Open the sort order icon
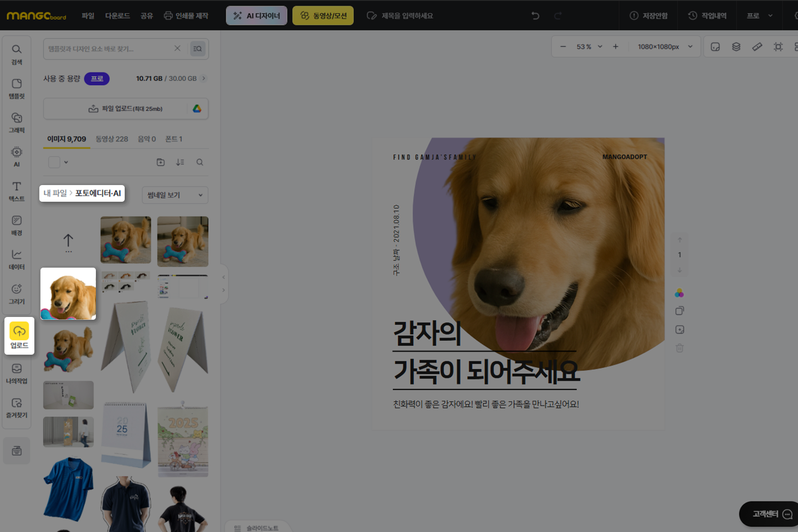This screenshot has width=798, height=532. click(x=180, y=162)
